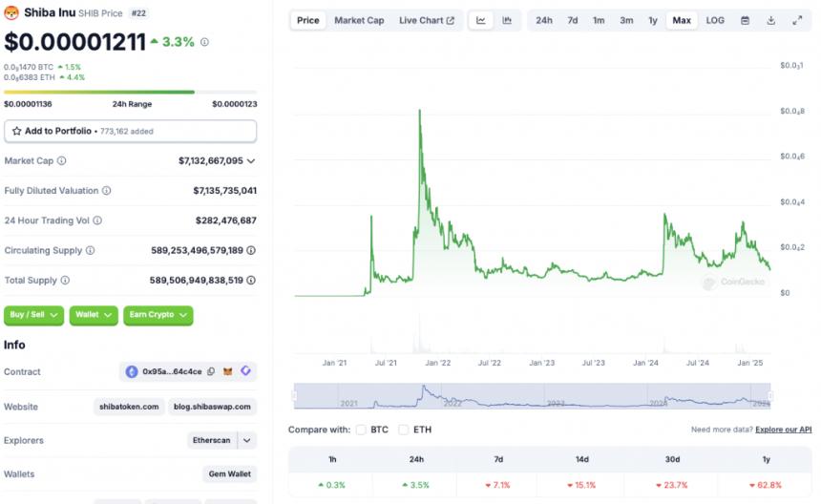
Task: Set chart range to 3m
Action: [626, 20]
